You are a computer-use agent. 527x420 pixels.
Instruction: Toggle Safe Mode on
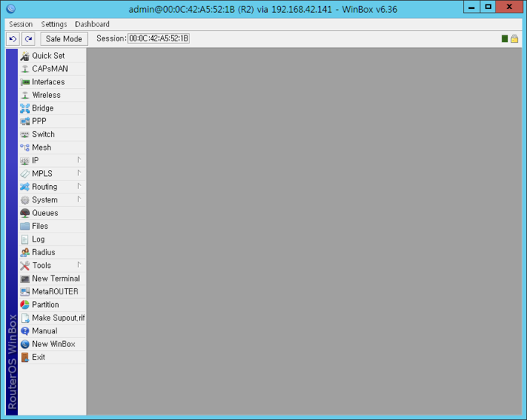click(x=64, y=38)
